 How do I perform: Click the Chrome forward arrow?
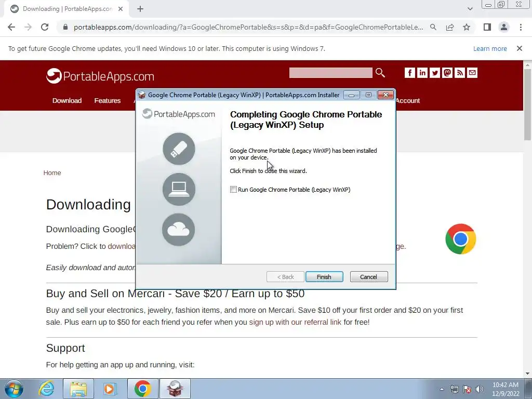coord(28,27)
